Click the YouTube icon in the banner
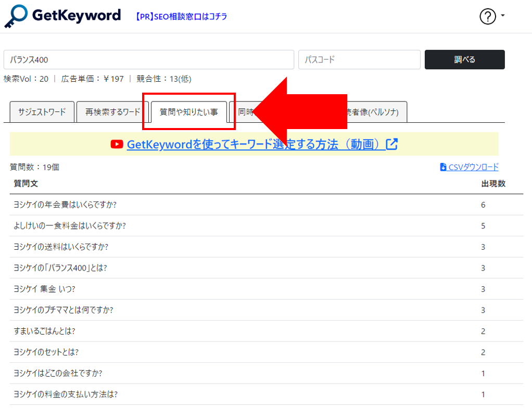The height and width of the screenshot is (408, 532). pos(117,144)
